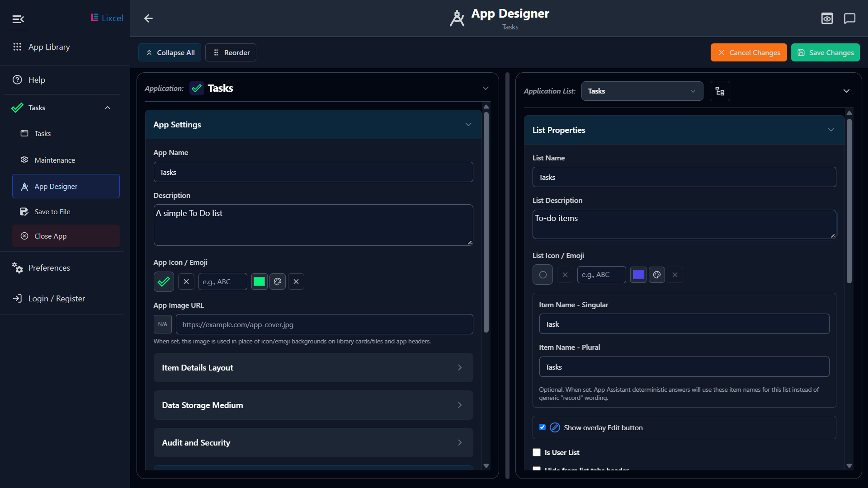Click Collapse All button
This screenshot has height=488, width=868.
pyautogui.click(x=170, y=52)
